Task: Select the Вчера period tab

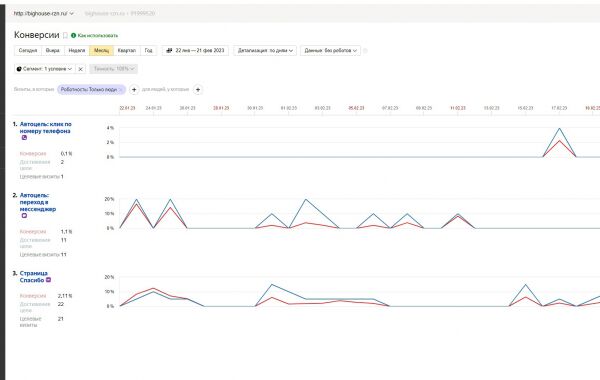Action: pos(53,51)
